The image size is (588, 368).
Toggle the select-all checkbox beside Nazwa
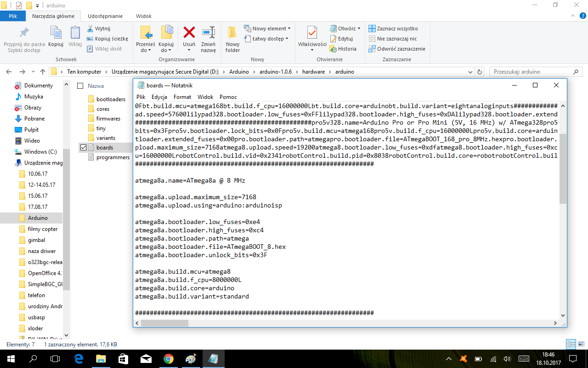(x=80, y=86)
